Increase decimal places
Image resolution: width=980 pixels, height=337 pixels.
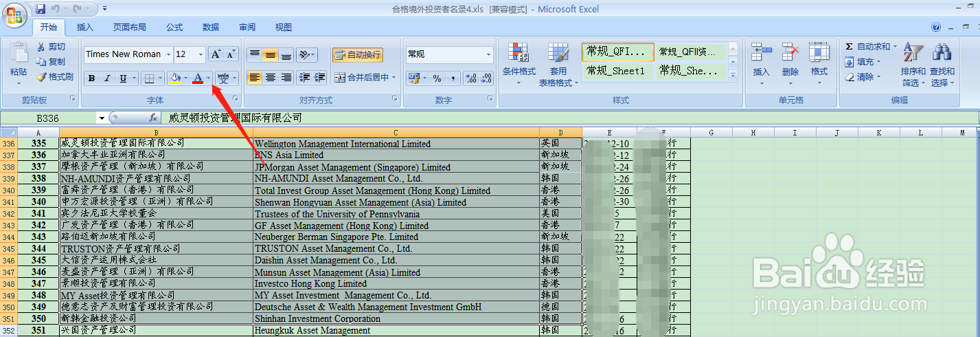[x=471, y=78]
